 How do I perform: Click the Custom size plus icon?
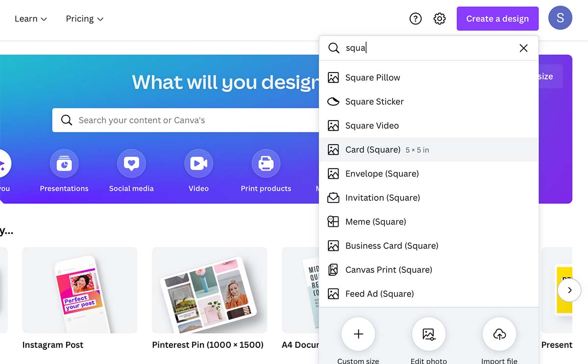tap(358, 334)
